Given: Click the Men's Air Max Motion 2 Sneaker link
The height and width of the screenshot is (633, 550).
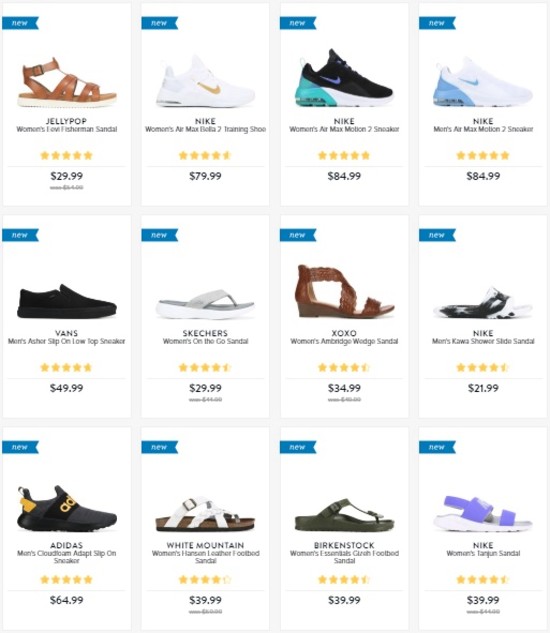Looking at the screenshot, I should [x=483, y=129].
